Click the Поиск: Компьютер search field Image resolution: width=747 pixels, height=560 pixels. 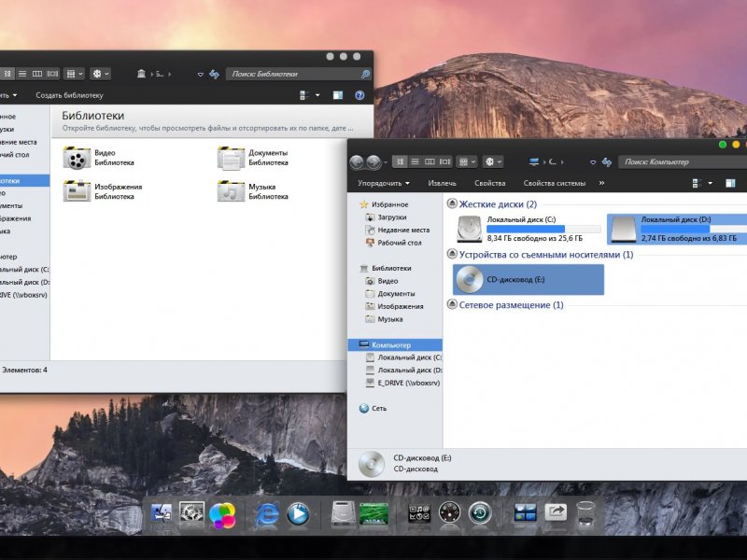point(683,161)
